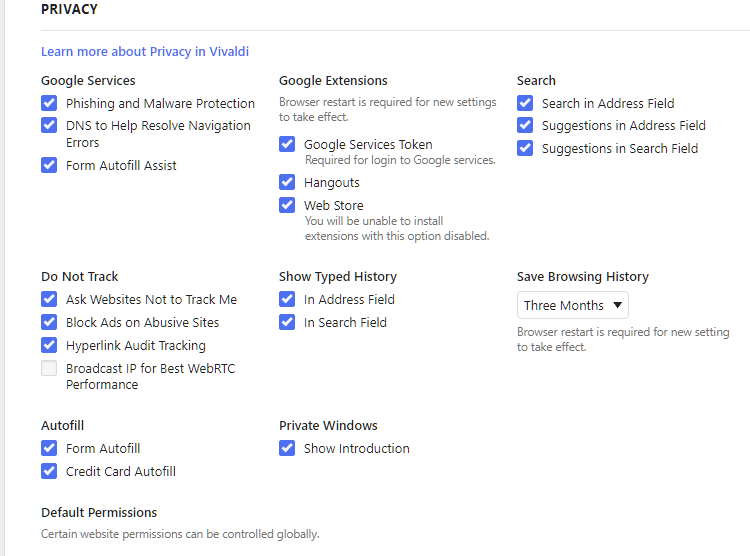Disable Credit Card Autofill checkbox
Image resolution: width=750 pixels, height=556 pixels.
coord(49,471)
